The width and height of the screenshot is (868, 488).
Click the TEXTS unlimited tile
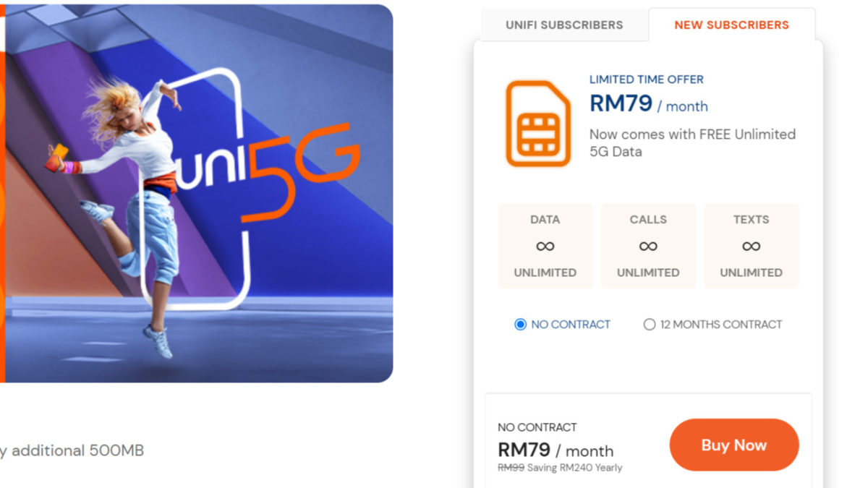(752, 246)
